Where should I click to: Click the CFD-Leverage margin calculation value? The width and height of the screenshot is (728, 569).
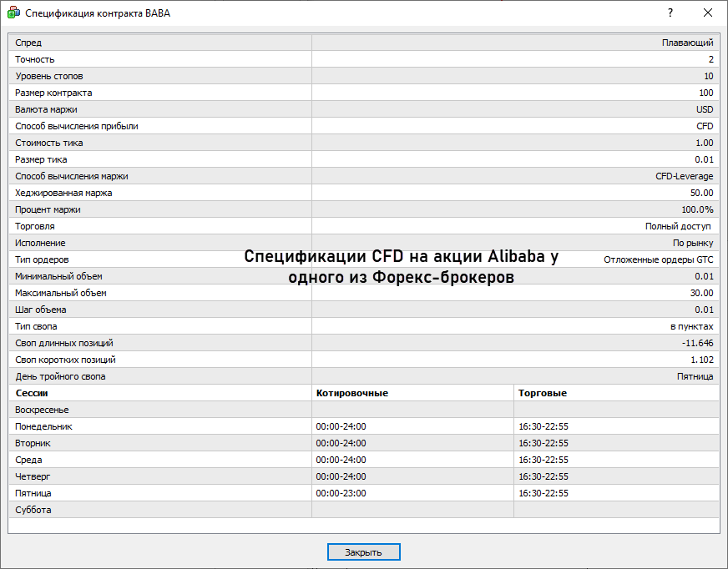tap(684, 176)
